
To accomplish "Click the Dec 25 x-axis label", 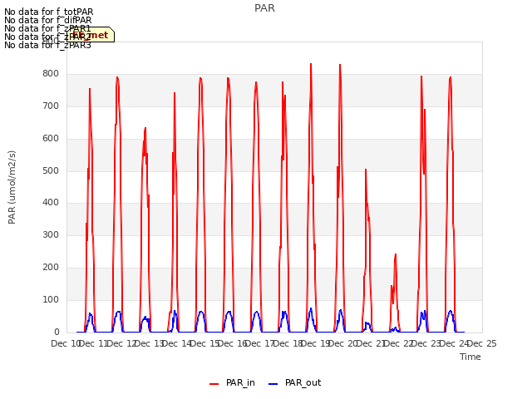I will pyautogui.click(x=482, y=344).
